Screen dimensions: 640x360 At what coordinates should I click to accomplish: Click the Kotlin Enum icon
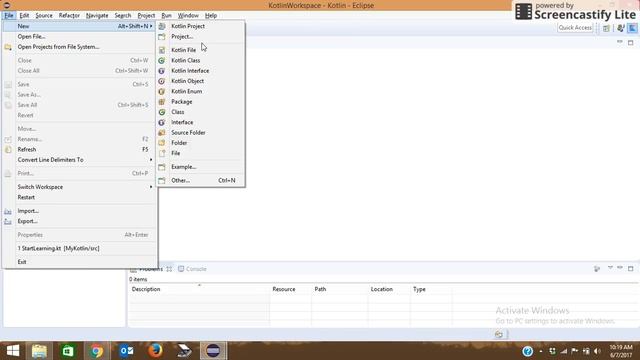coord(162,91)
